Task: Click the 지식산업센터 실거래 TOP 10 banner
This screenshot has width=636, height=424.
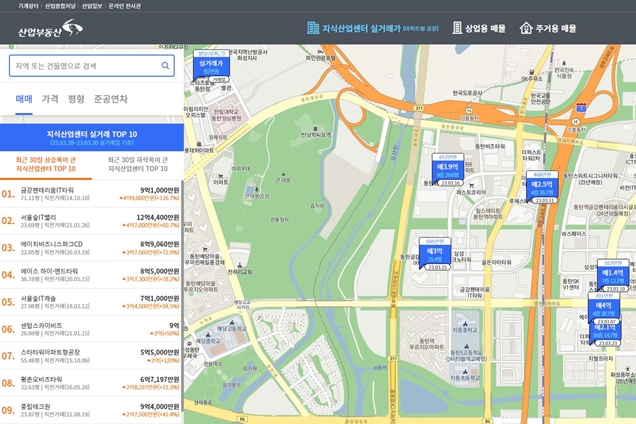Action: (x=92, y=138)
